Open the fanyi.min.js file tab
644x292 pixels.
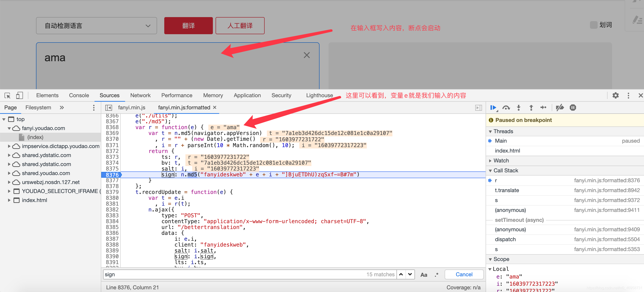(x=131, y=108)
